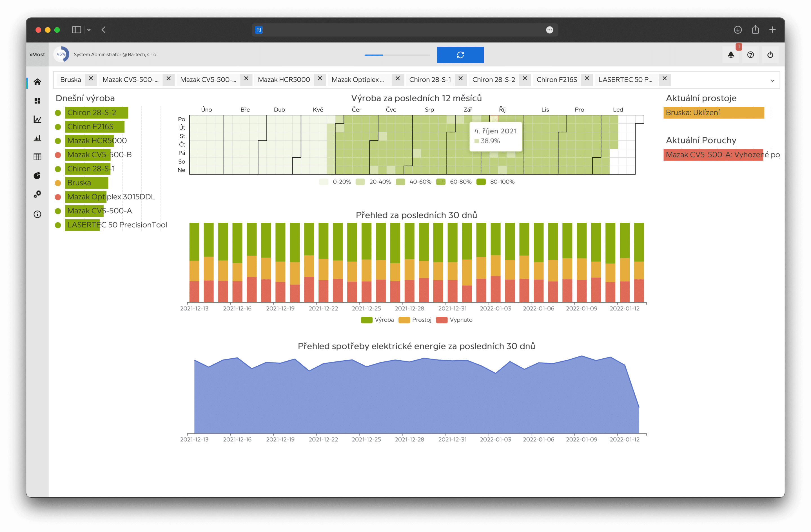The width and height of the screenshot is (811, 532).
Task: Open the help question mark icon
Action: [x=751, y=55]
